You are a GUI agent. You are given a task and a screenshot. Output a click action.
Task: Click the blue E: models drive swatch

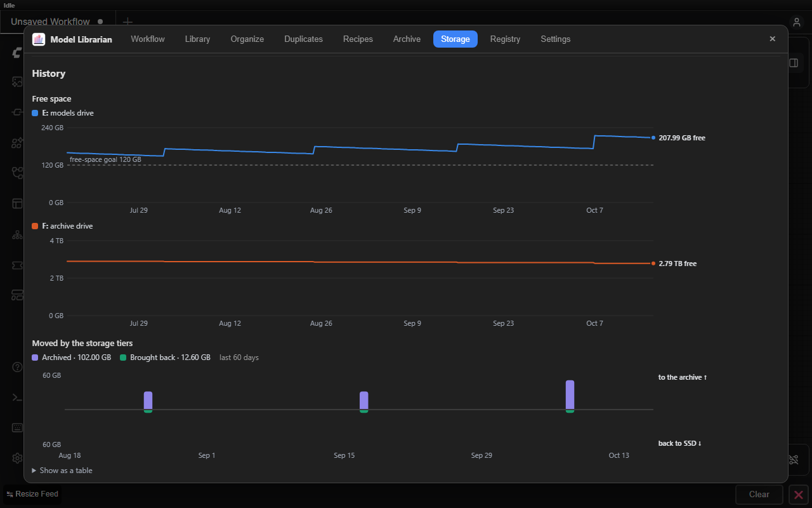36,113
